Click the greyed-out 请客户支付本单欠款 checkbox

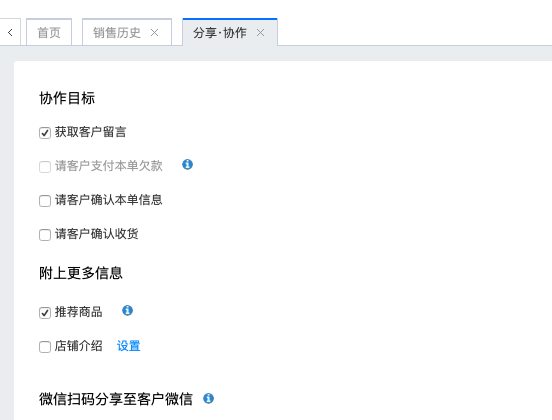(45, 167)
